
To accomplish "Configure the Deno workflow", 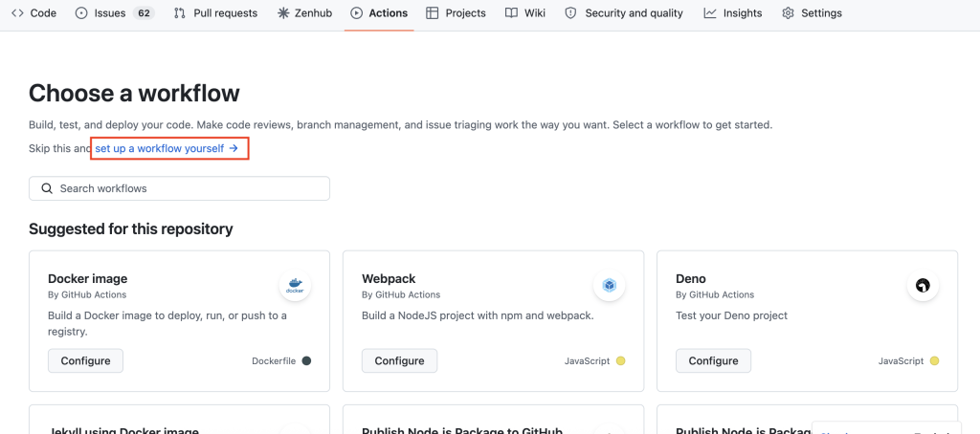I will point(713,361).
